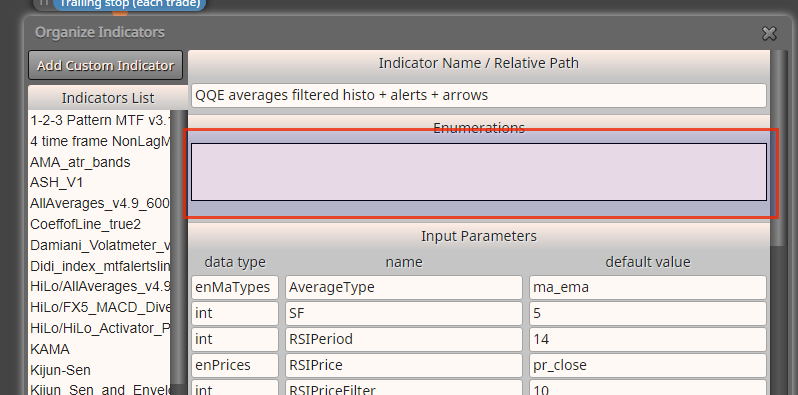Close the Organize Indicators dialog
The image size is (798, 395).
[769, 34]
